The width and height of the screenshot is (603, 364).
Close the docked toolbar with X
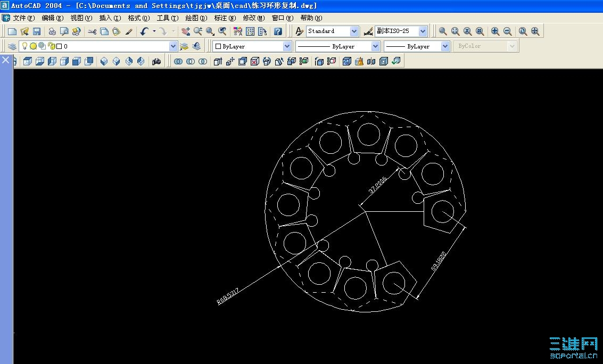[5, 60]
